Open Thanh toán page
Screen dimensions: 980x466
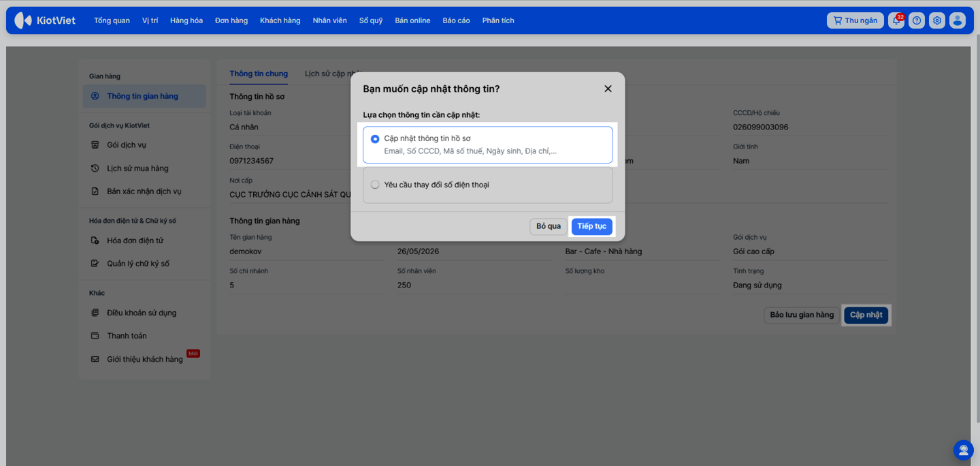pos(127,336)
